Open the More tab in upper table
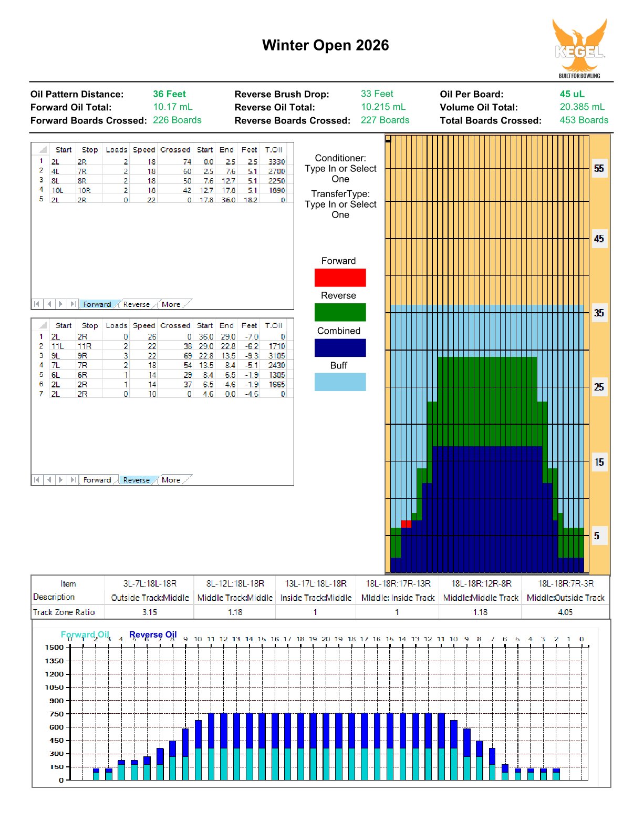The height and width of the screenshot is (831, 644). pyautogui.click(x=171, y=304)
